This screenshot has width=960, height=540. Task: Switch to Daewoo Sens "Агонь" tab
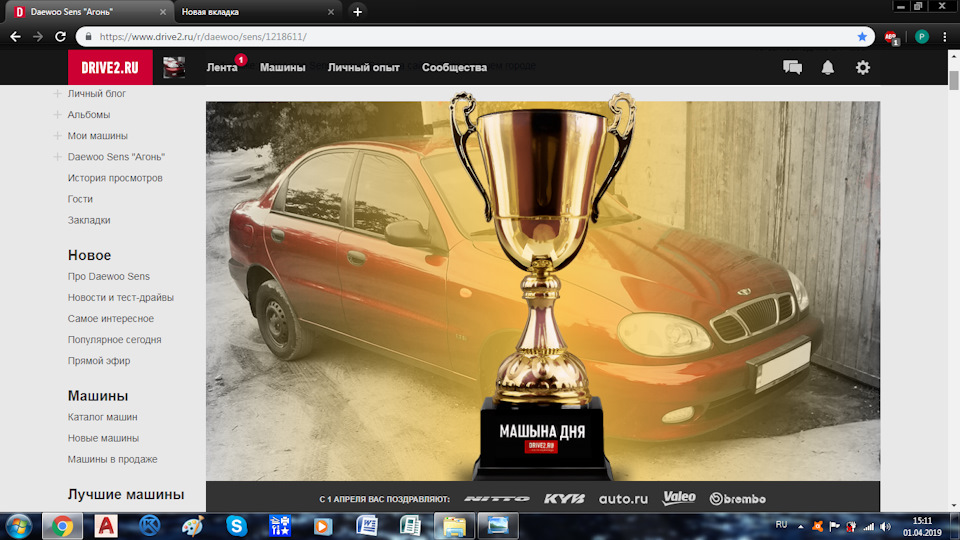pos(91,12)
